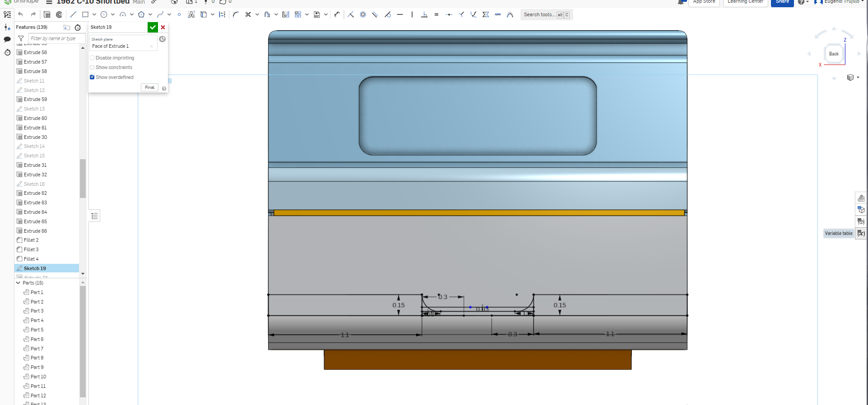The width and height of the screenshot is (868, 405).
Task: Apply the Horizontal constraint
Action: pos(400,14)
